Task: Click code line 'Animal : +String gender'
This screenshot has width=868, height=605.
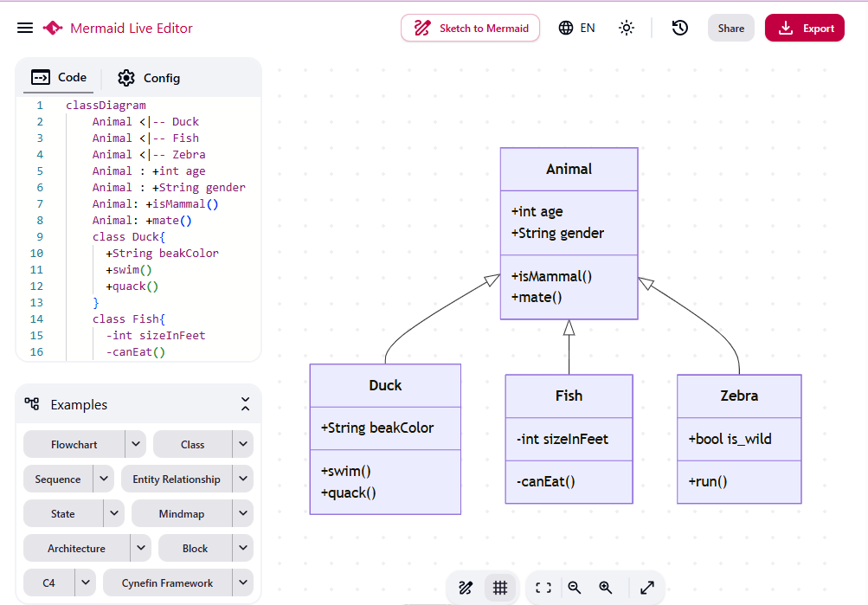Action: tap(169, 188)
